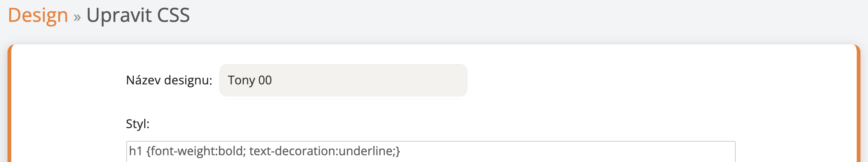
Task: Click the digits 00 in design name
Action: click(265, 80)
